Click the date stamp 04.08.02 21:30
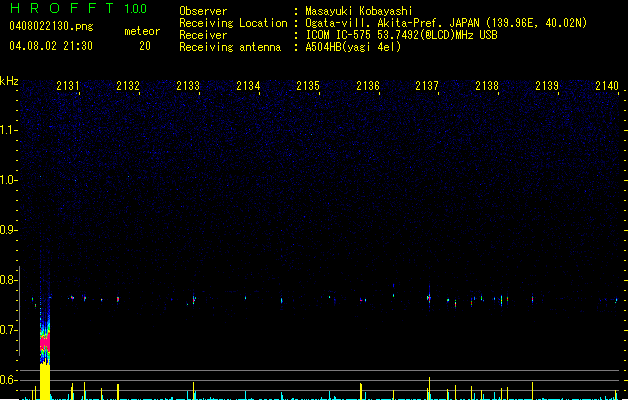Screen dimensions: 629x400 click(51, 46)
